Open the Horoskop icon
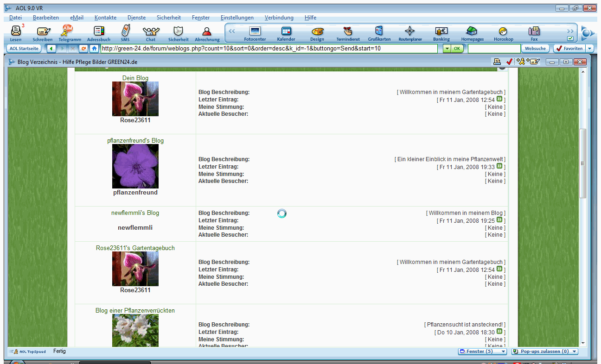Screen dimensions: 601x364 [x=503, y=34]
